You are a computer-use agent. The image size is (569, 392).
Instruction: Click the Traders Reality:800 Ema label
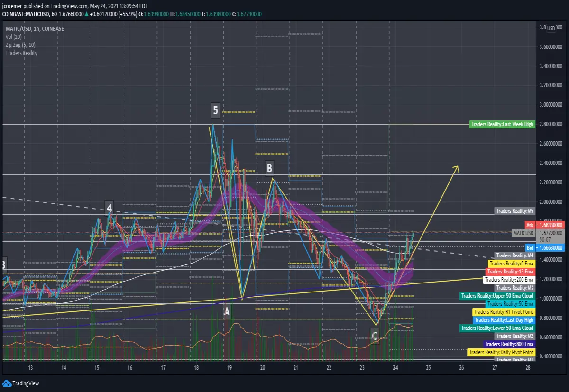509,344
